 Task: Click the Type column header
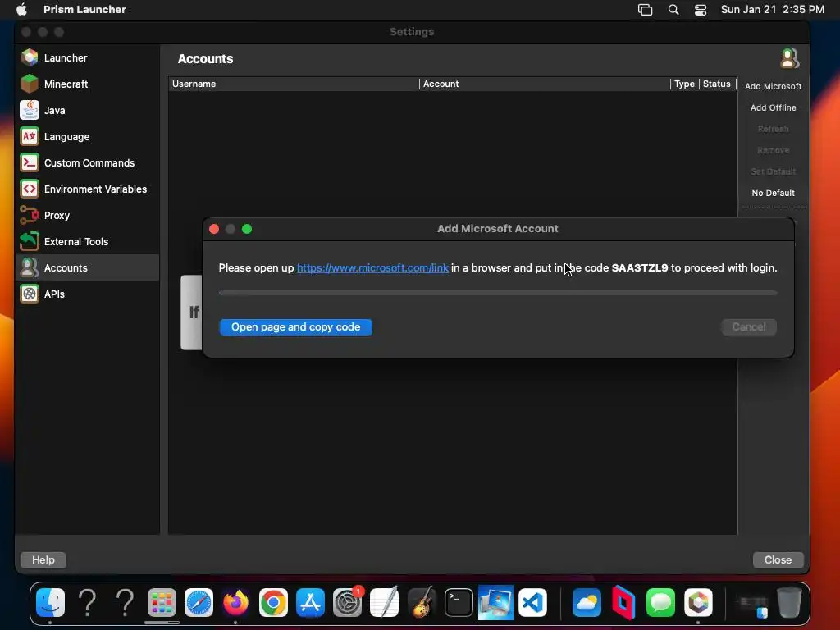(x=684, y=84)
